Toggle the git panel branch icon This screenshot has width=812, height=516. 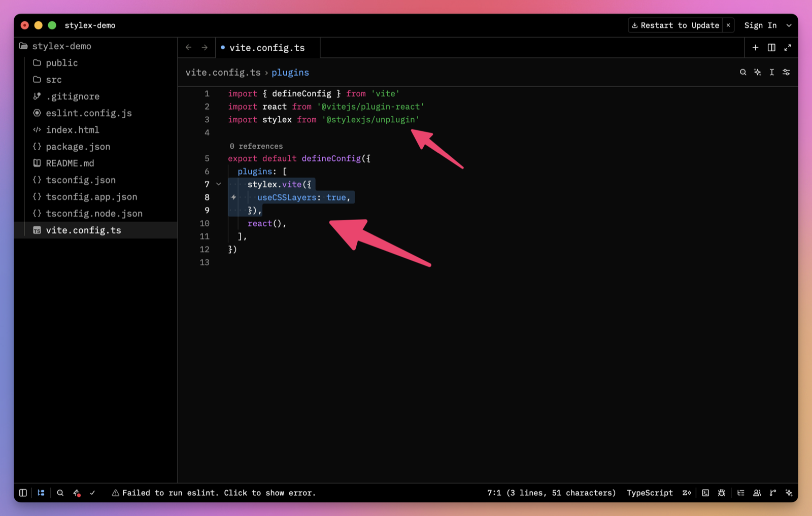point(773,493)
